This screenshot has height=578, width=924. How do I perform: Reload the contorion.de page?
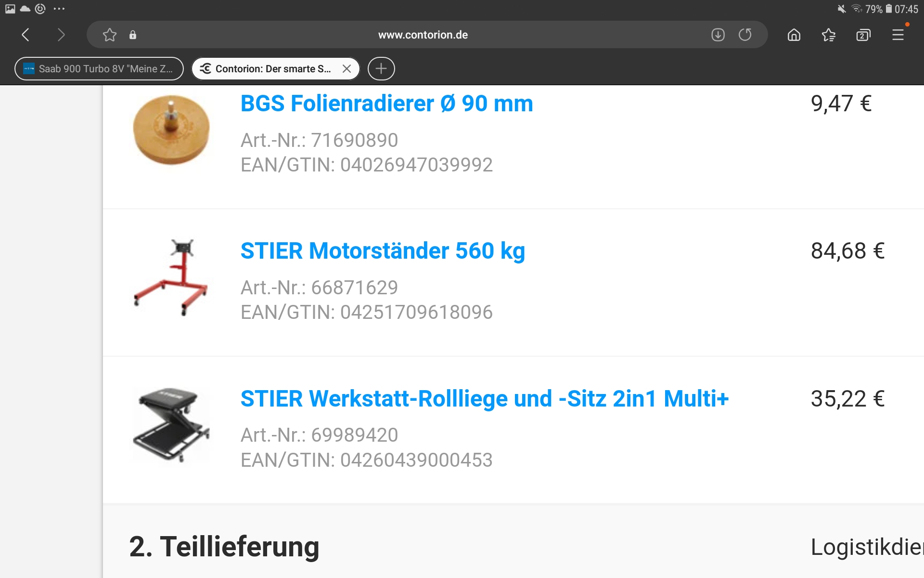(x=745, y=35)
